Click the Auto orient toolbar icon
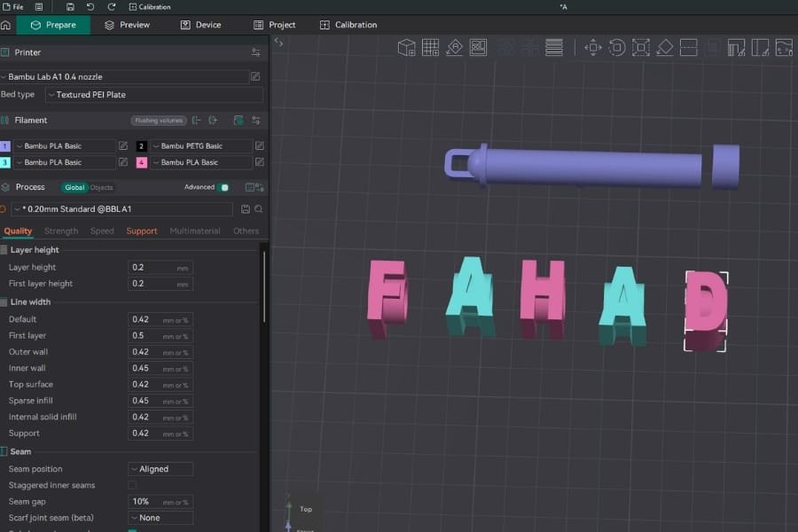Screen dimensions: 798x532 click(x=454, y=48)
